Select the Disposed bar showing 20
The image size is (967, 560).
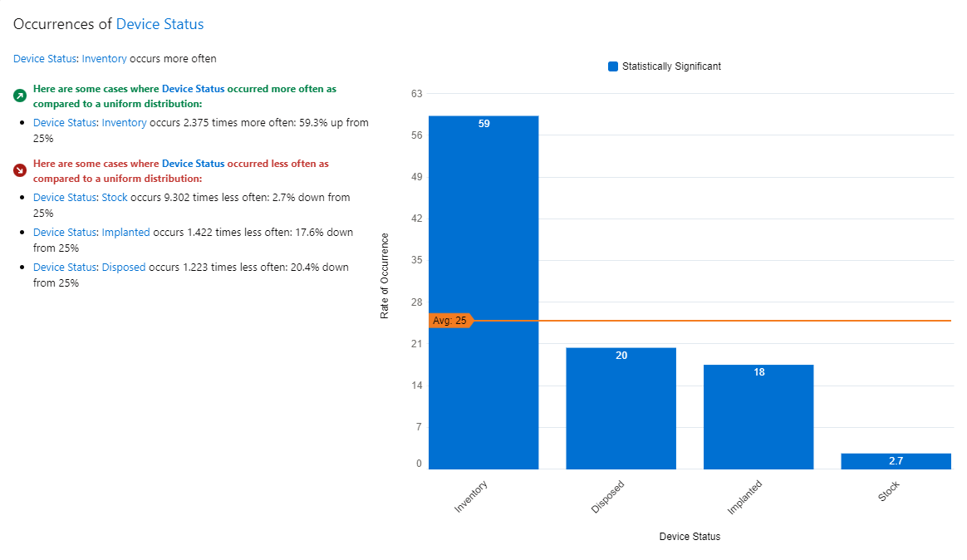click(x=621, y=407)
